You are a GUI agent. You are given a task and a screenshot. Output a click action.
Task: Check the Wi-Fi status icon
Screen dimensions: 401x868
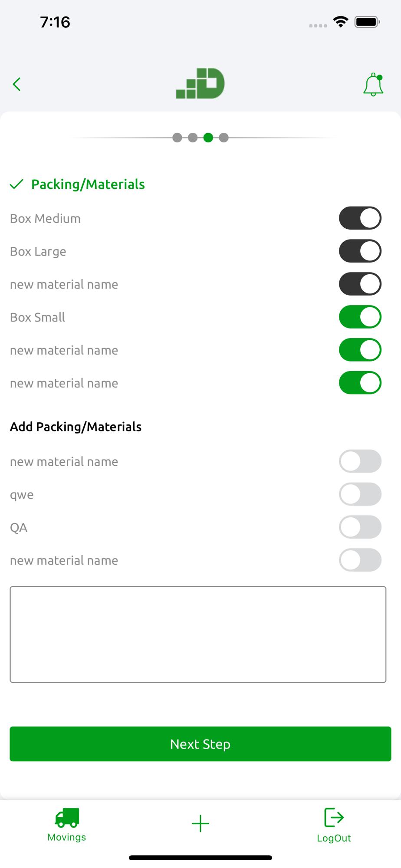click(341, 22)
